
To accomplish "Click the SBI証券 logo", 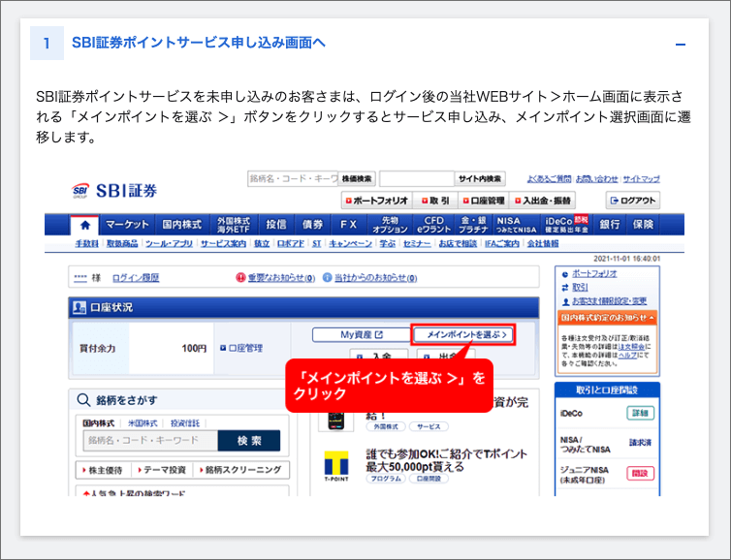I will 114,191.
